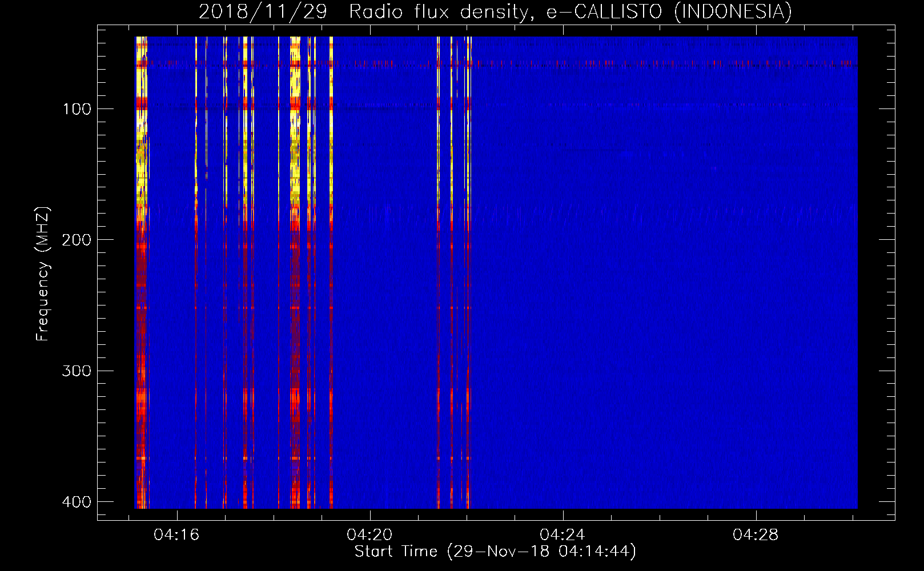
Task: Click the date '2018/11/29' in the title
Action: (263, 11)
